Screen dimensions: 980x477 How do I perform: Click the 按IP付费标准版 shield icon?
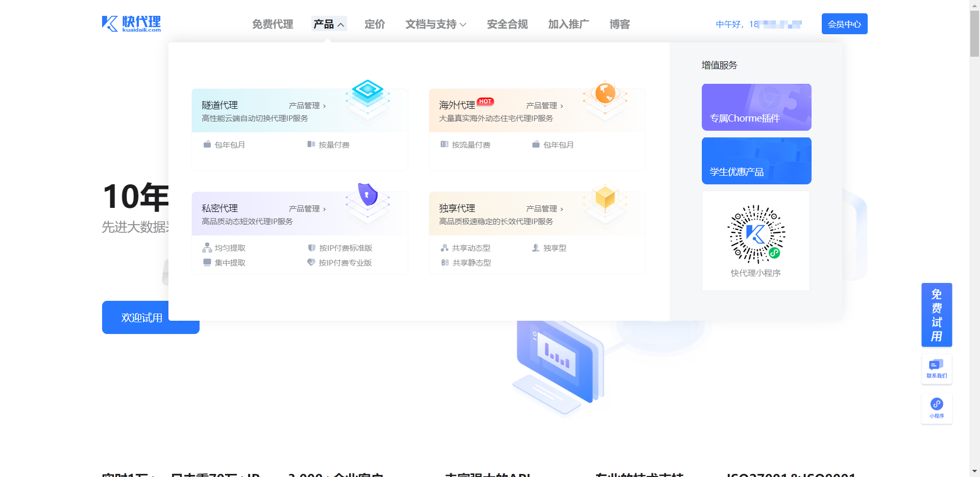tap(312, 248)
